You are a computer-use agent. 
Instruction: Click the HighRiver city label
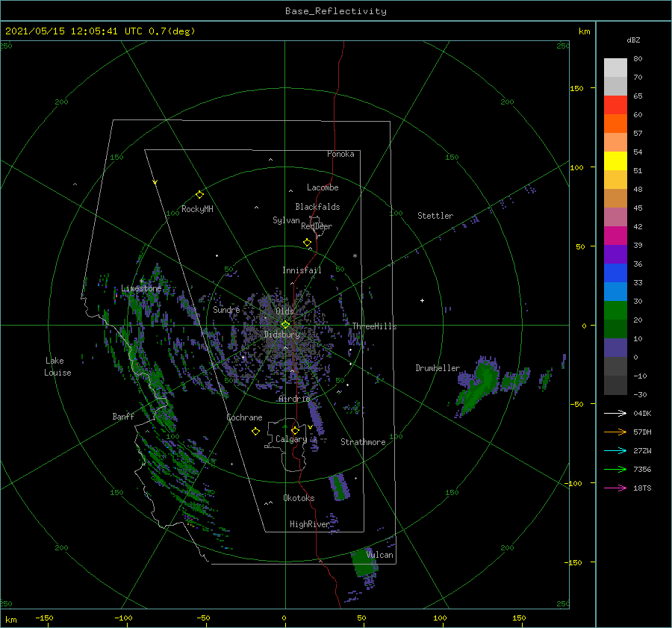[310, 524]
